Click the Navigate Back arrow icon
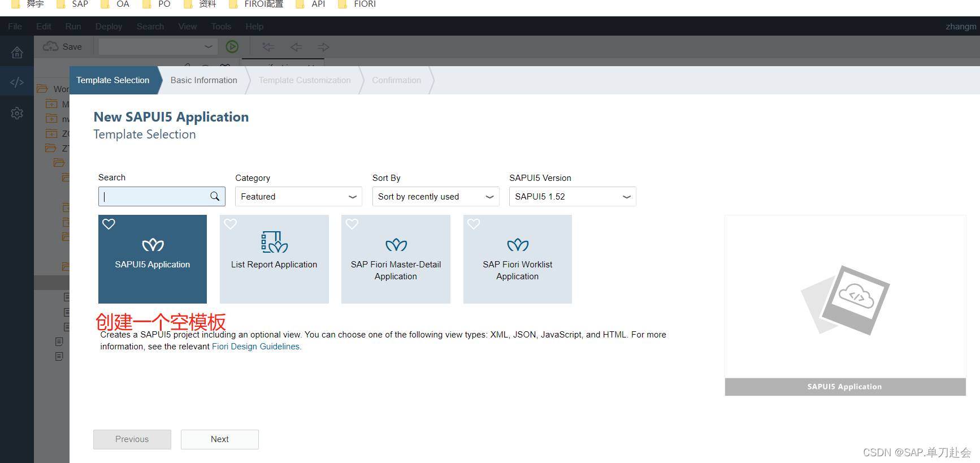 tap(296, 47)
